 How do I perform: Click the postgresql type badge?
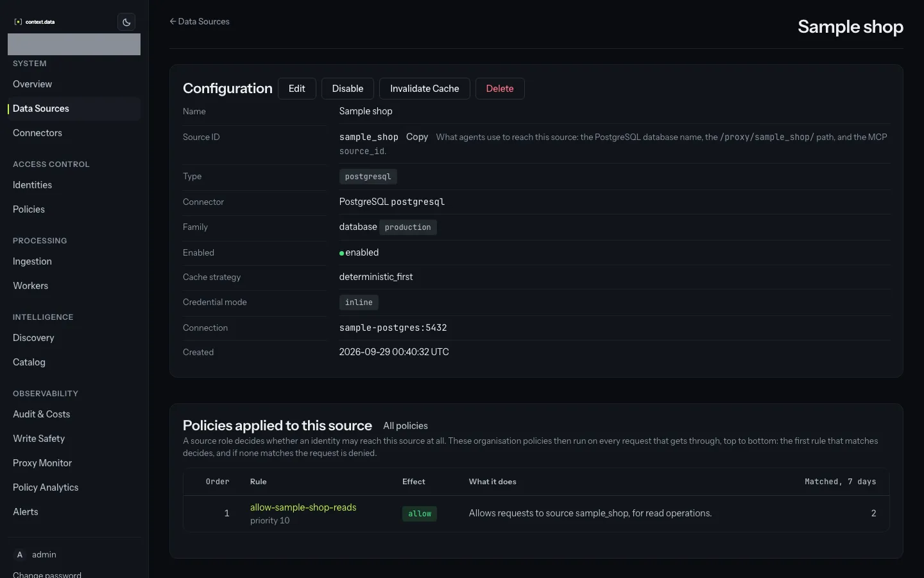click(x=368, y=177)
